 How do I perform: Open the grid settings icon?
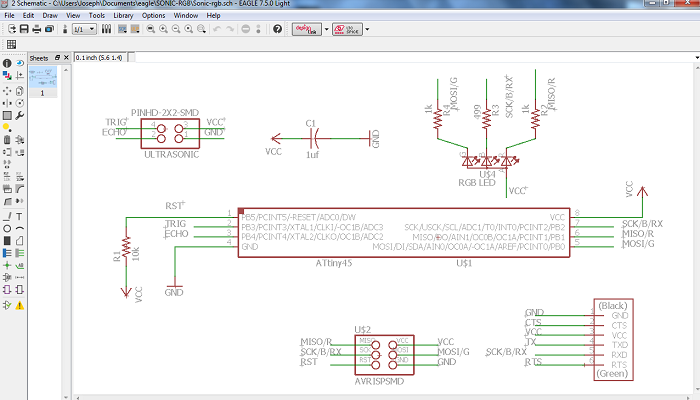[12, 44]
